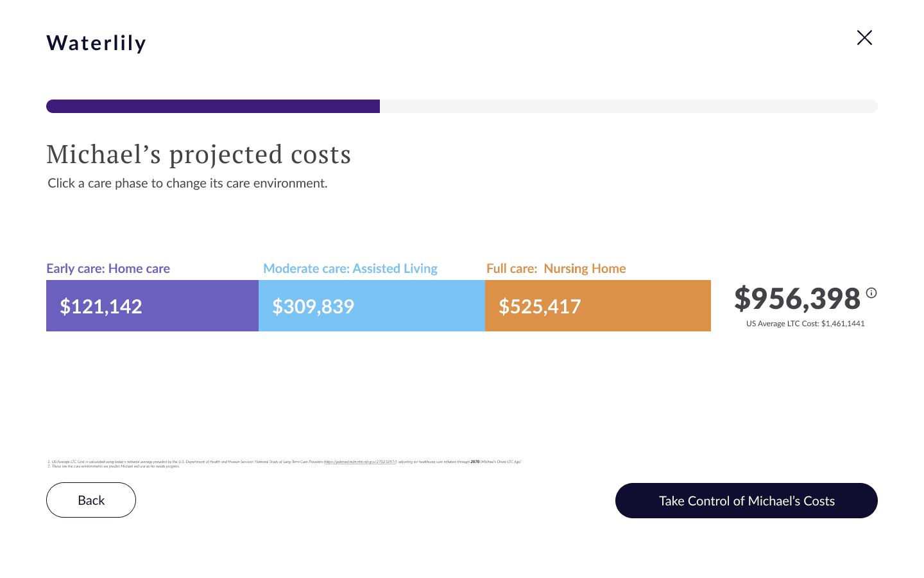Select the blue $309,839 moderate care bar
This screenshot has width=924, height=578.
pyautogui.click(x=372, y=306)
